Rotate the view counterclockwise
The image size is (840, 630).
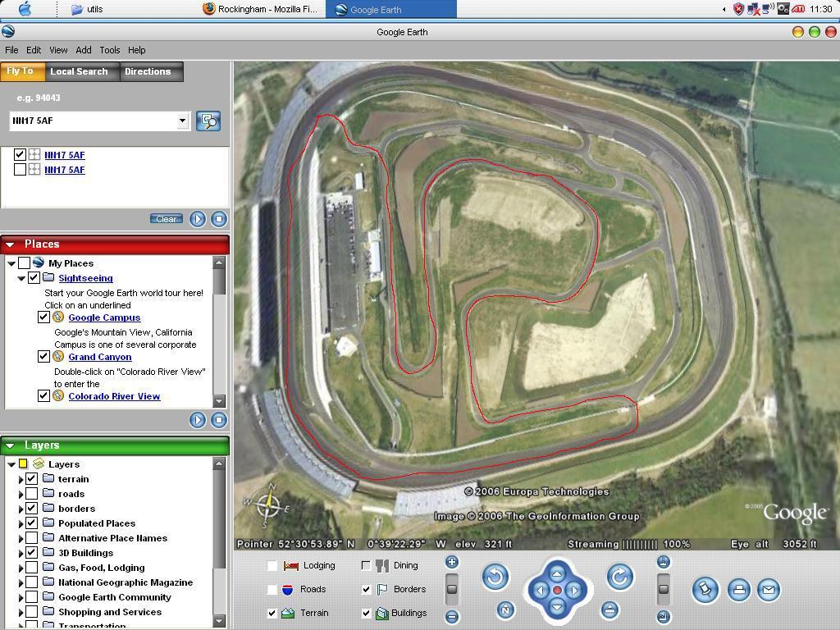tap(495, 577)
